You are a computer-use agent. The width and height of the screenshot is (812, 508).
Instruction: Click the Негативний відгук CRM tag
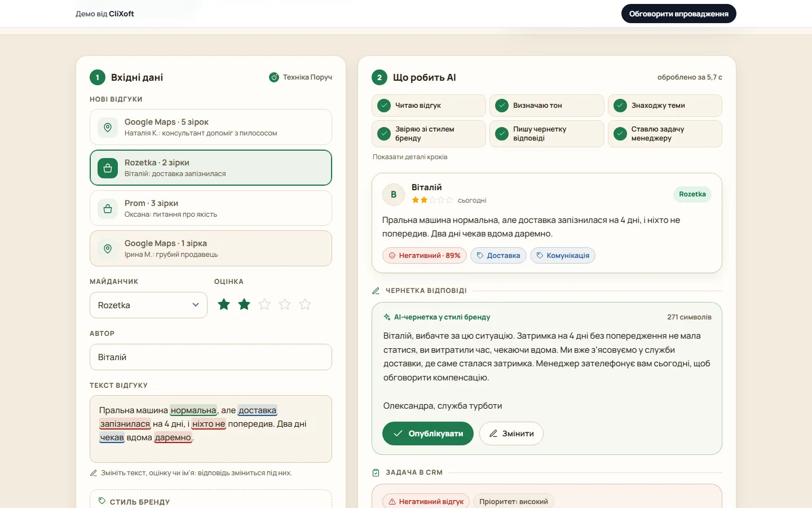click(426, 502)
